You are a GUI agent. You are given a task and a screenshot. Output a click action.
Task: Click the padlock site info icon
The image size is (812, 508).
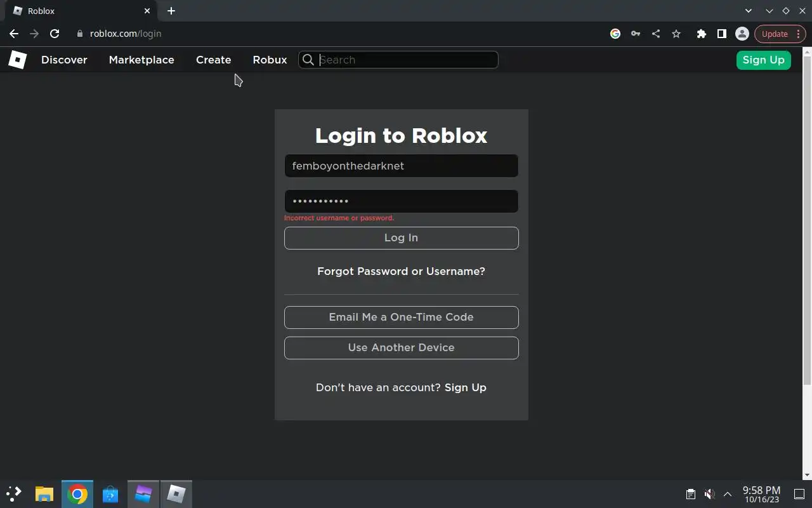click(x=79, y=34)
